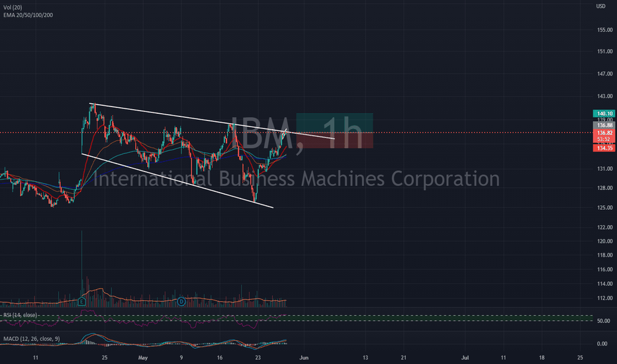The width and height of the screenshot is (617, 364).
Task: Click the 112.00 price axis label
Action: tap(605, 298)
